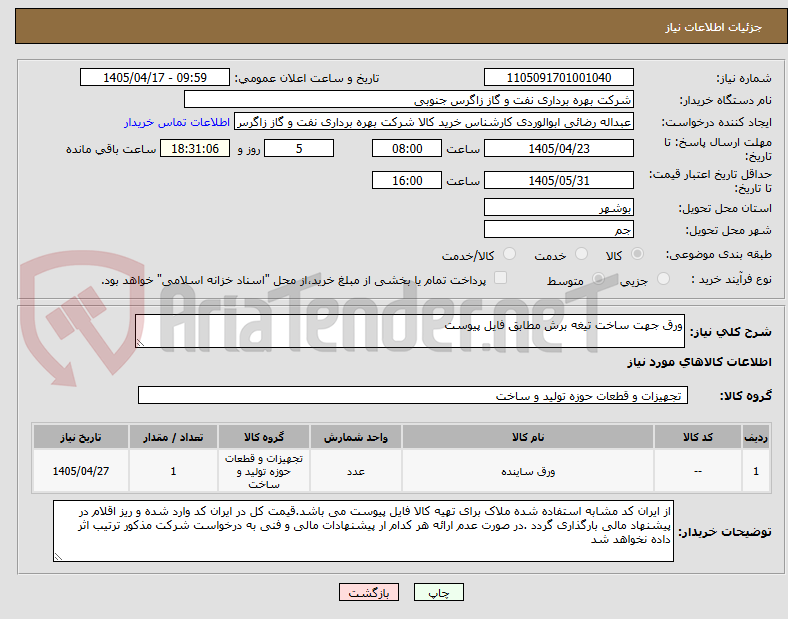Click the اطلاعات کالاهای مورد نیاز heading
The image size is (788, 619).
click(699, 362)
